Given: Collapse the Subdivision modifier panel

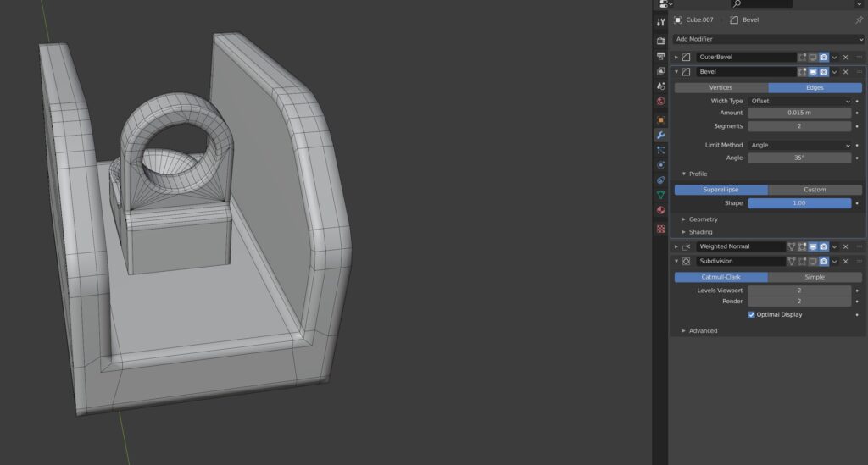Looking at the screenshot, I should click(x=676, y=261).
